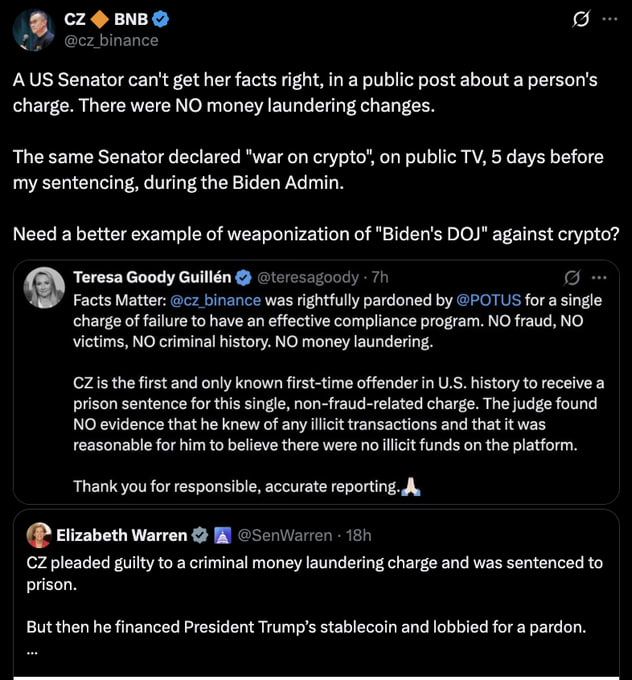Click Elizabeth Warren's gray verified badge
The image size is (632, 680).
tap(199, 535)
